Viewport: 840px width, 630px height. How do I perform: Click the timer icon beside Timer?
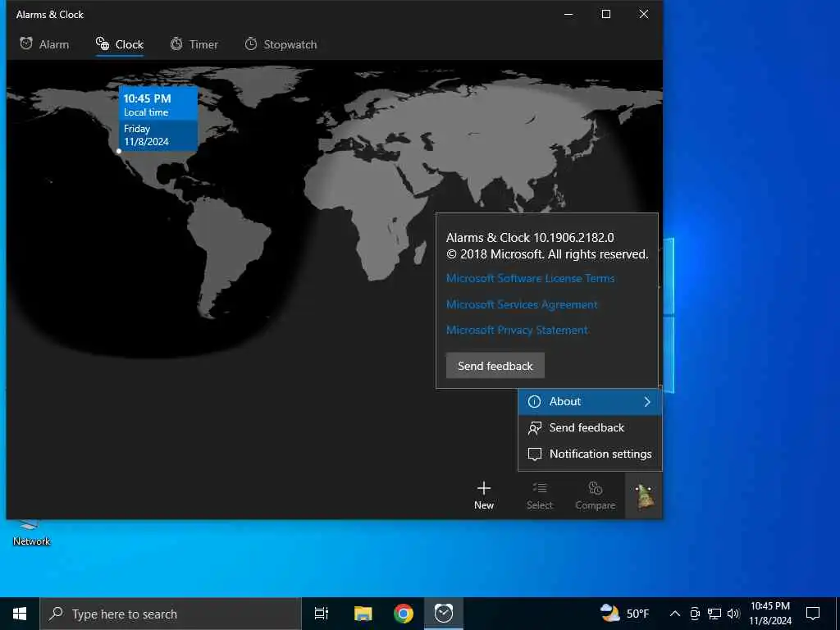point(176,44)
